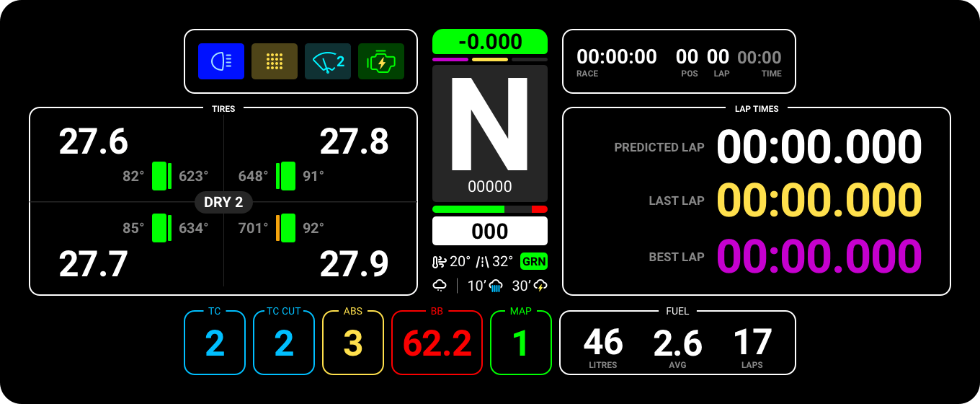Click the green and red RPM bar
980x404 pixels.
[489, 209]
